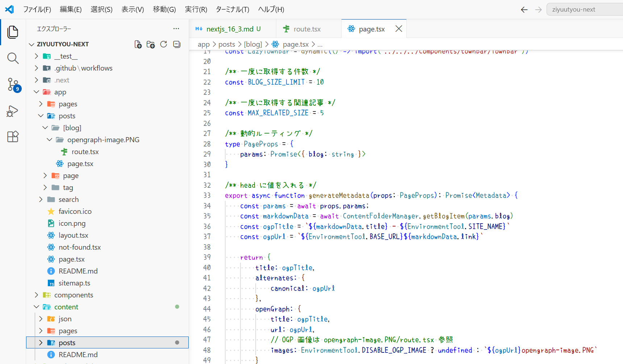Viewport: 623px width, 364px height.
Task: Open Source Control view with 9 changes
Action: pos(13,85)
